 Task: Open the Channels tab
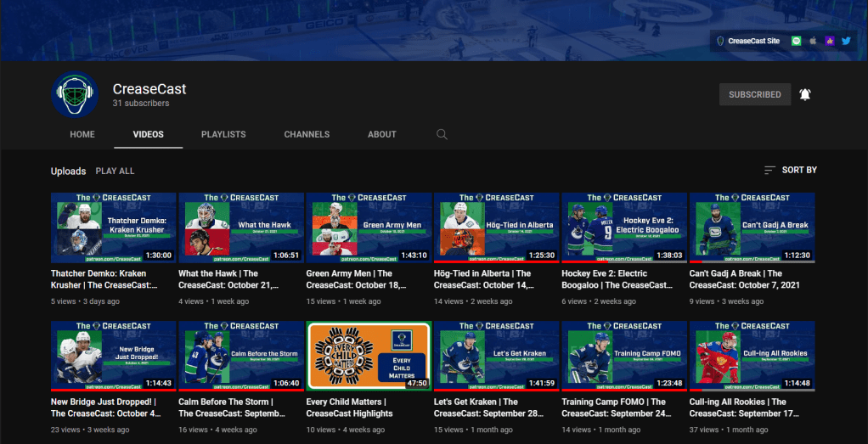click(x=307, y=134)
